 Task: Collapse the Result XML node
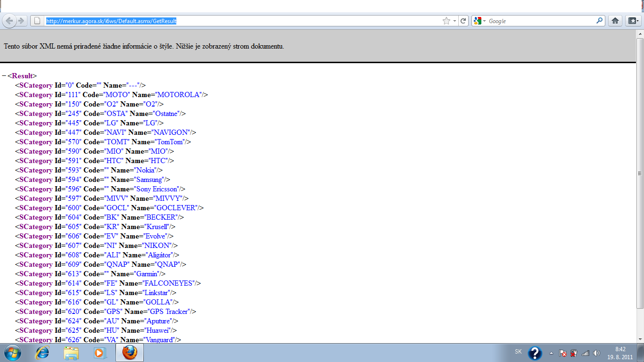tap(4, 76)
